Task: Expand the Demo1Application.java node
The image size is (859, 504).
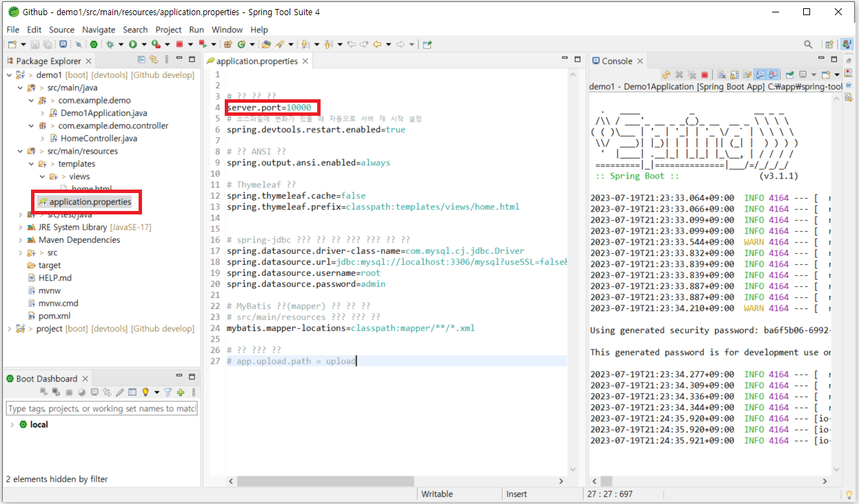Action: point(43,113)
